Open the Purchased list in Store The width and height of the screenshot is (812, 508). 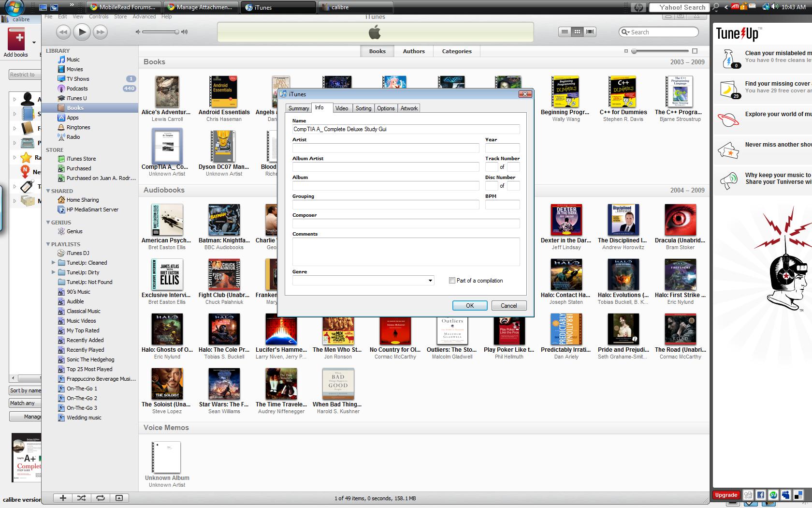79,168
